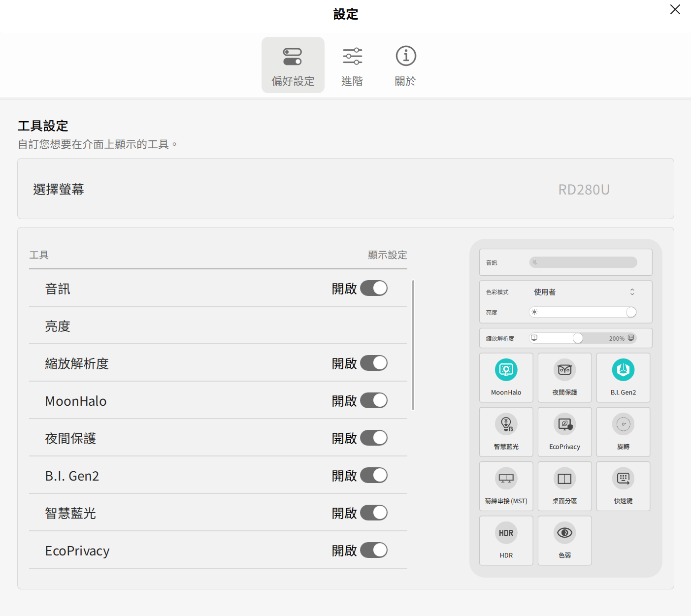691x616 pixels.
Task: Open the 關於 about tab
Action: 406,65
